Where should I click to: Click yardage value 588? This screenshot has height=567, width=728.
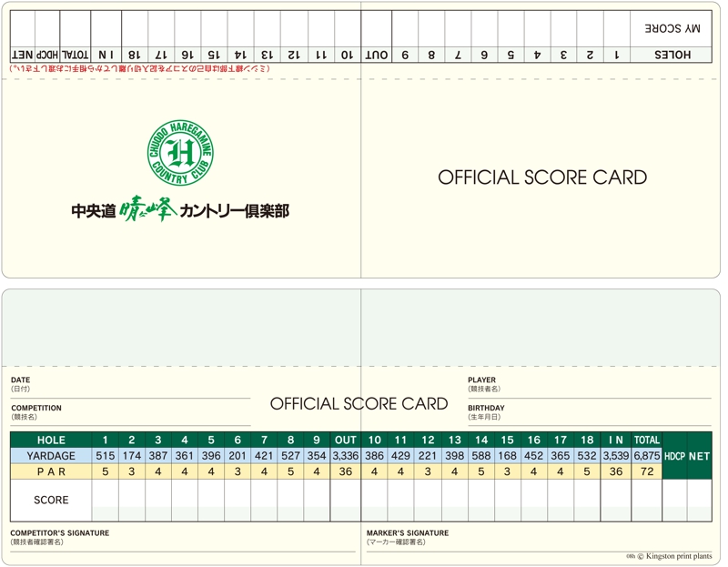pyautogui.click(x=481, y=456)
